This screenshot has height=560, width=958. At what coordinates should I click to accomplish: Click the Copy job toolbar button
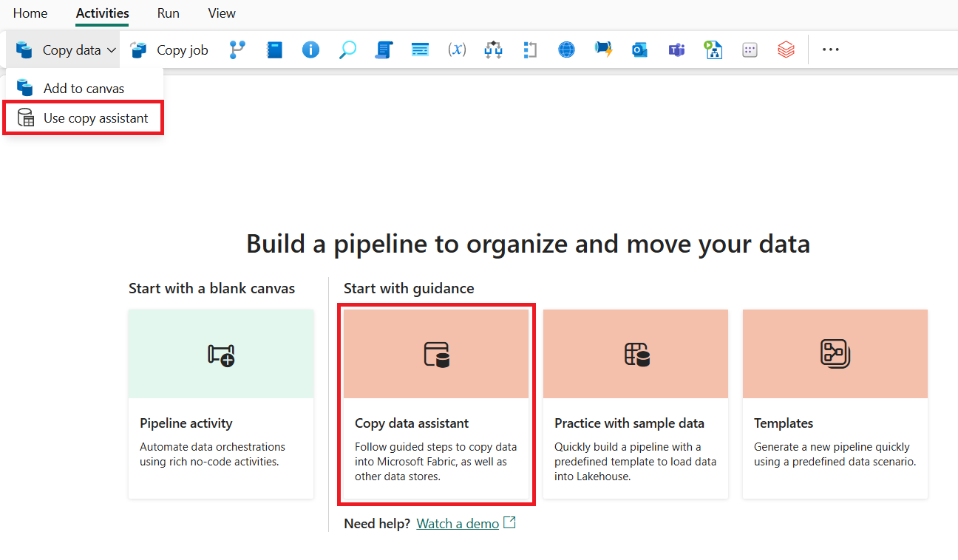(x=169, y=50)
